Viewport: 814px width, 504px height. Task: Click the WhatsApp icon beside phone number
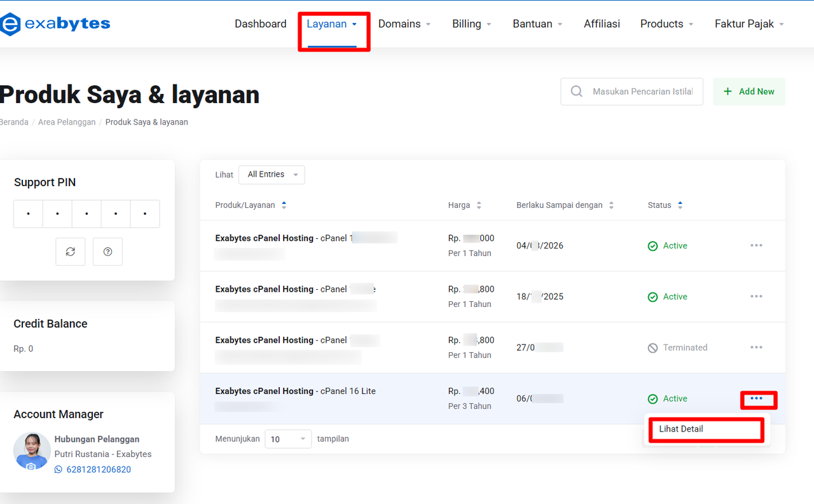pyautogui.click(x=59, y=470)
